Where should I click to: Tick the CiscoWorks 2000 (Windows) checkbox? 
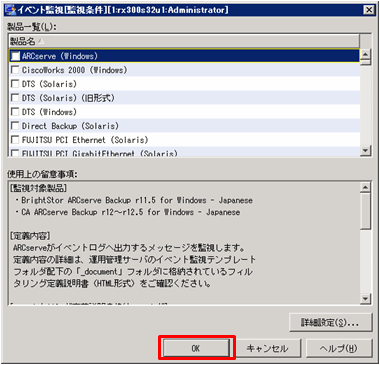tap(15, 70)
